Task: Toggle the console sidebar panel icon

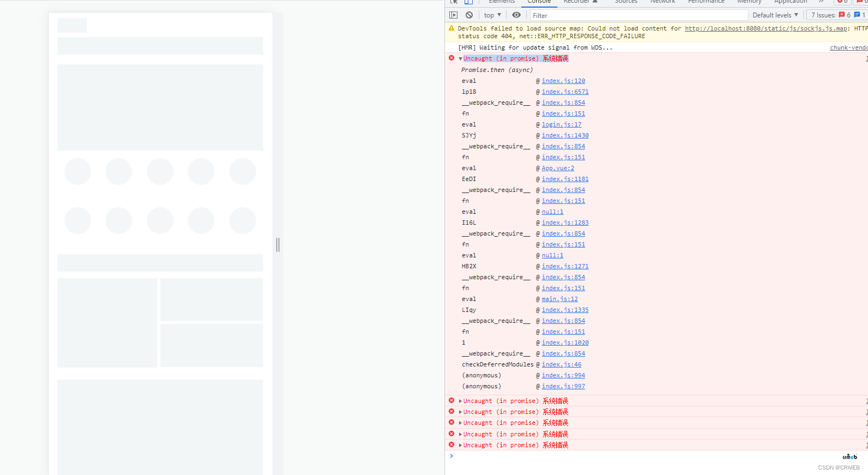Action: point(453,15)
